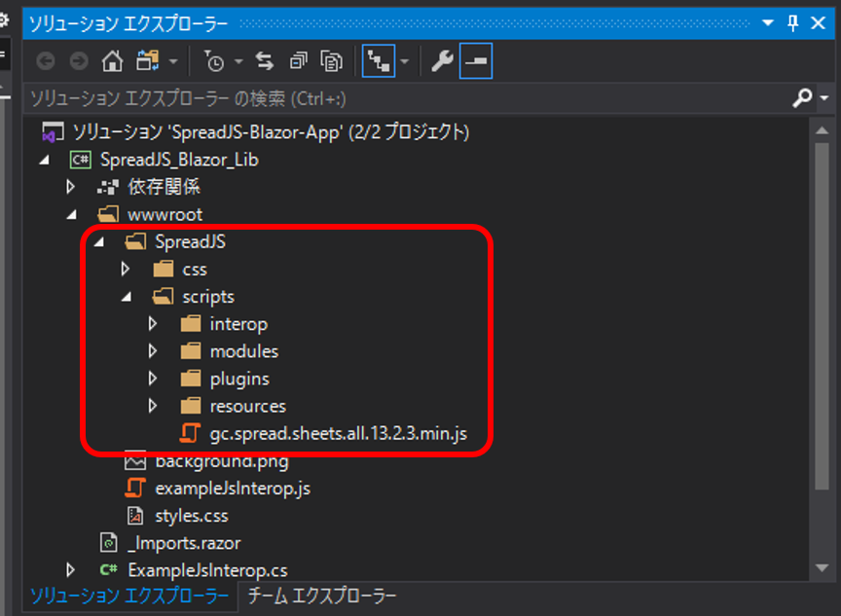Click the scrollbar up arrow
Screen dimensions: 841x616
coord(822,130)
